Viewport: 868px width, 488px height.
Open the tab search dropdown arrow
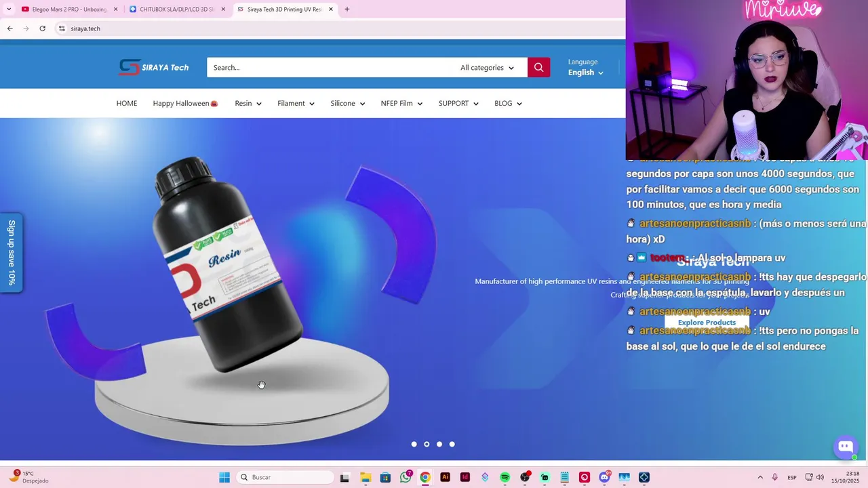pos(9,9)
